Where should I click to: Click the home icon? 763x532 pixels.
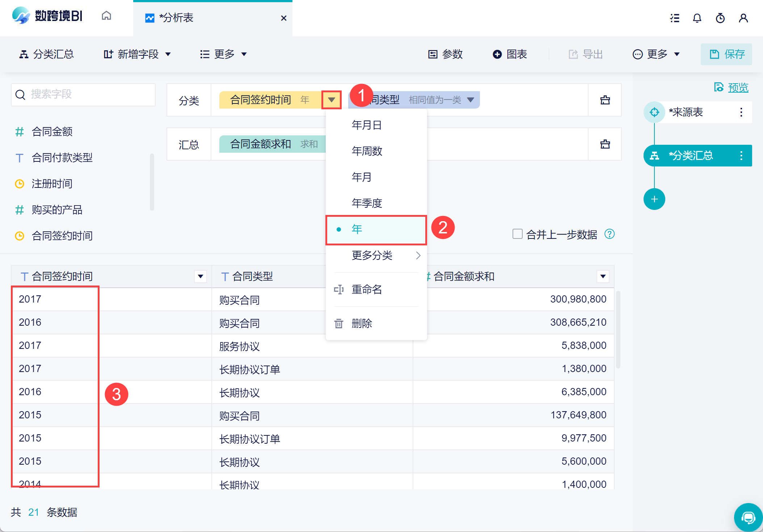(106, 16)
